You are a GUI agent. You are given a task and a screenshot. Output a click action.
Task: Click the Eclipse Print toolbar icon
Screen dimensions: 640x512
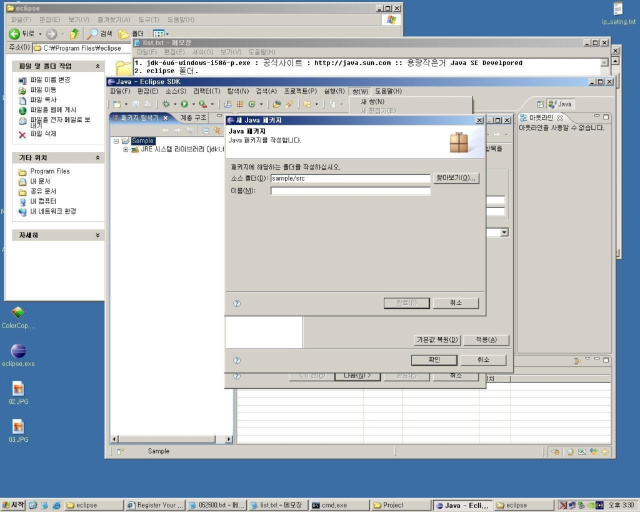pos(147,105)
